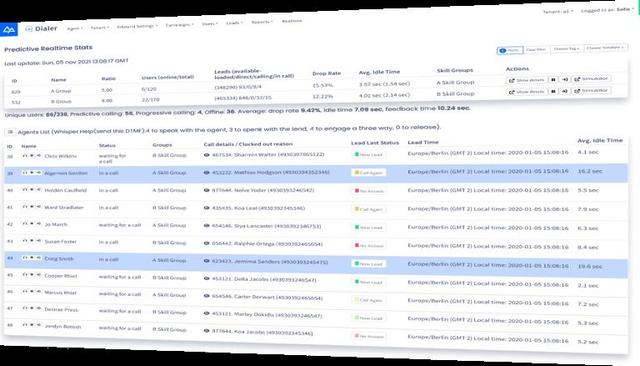Pause the A Group campaign
This screenshot has width=640, height=366.
(553, 80)
